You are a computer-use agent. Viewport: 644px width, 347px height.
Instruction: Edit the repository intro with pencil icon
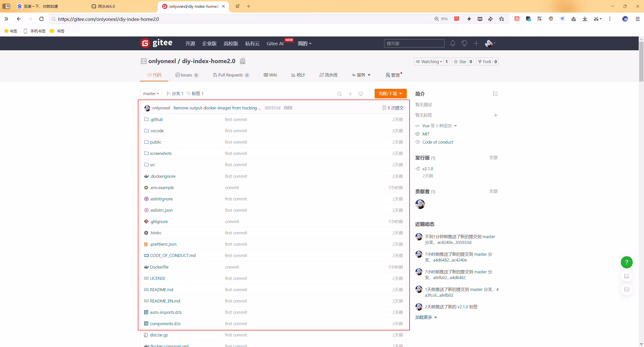(495, 94)
